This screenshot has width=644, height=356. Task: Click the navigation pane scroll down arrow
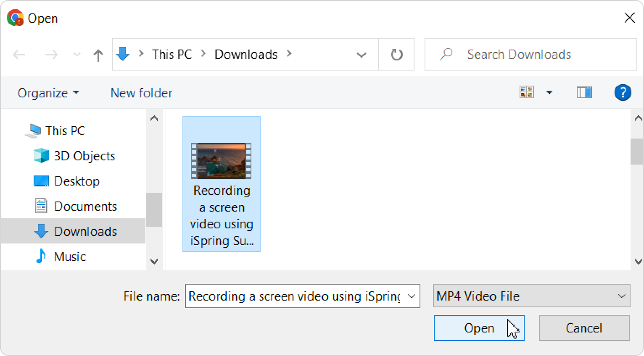154,261
